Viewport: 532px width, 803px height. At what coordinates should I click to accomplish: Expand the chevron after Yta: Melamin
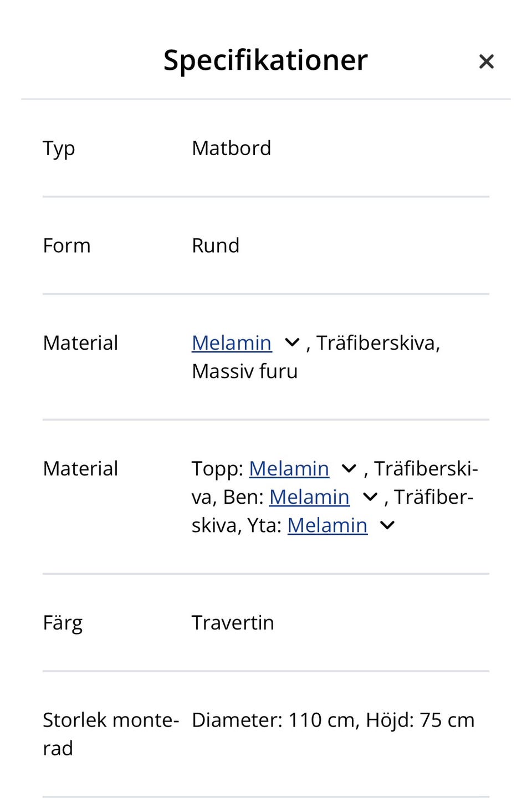(x=387, y=525)
